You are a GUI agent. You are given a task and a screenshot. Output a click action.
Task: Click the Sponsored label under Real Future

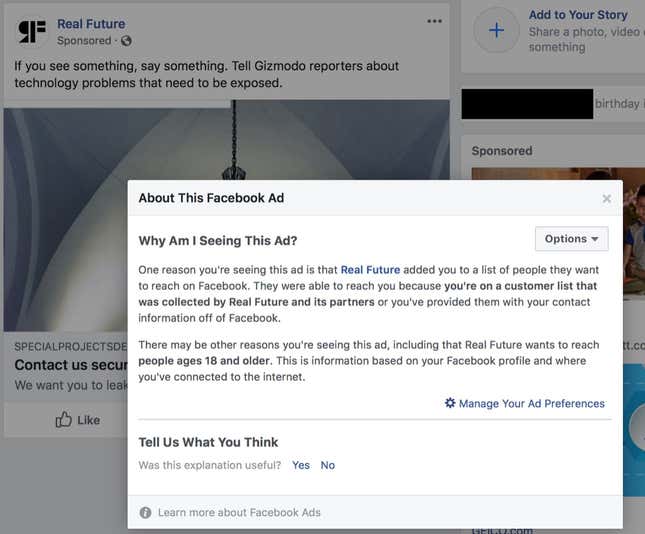click(x=84, y=41)
